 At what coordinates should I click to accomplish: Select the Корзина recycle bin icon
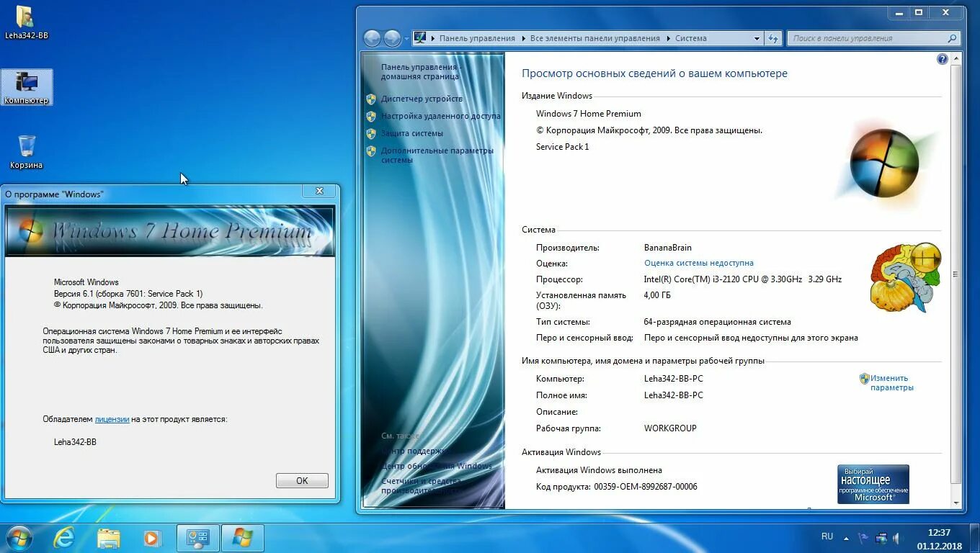pos(27,151)
